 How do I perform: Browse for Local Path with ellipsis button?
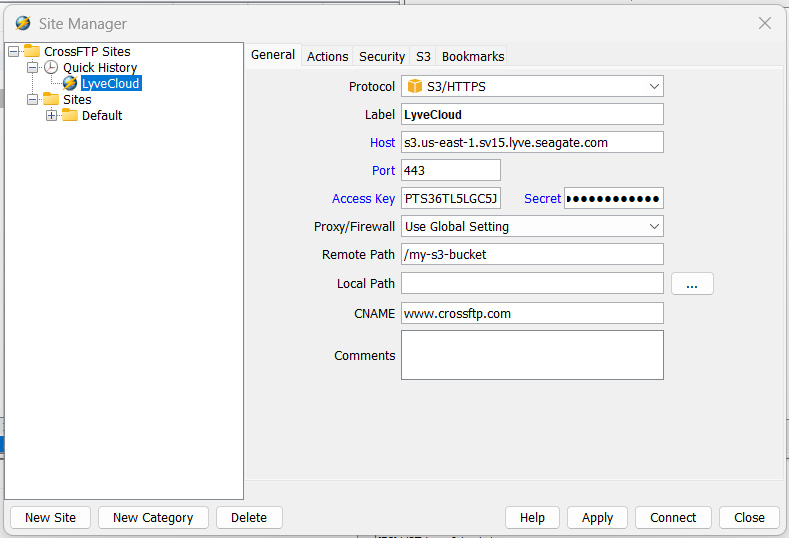[x=692, y=284]
